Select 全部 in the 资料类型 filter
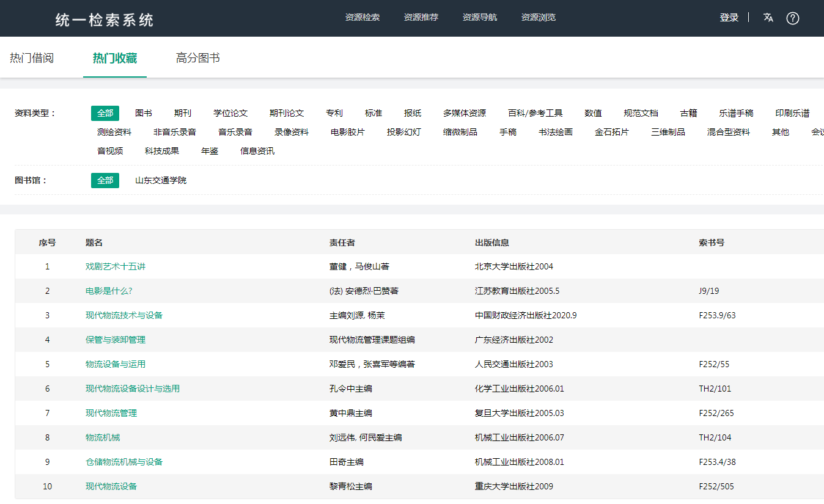The width and height of the screenshot is (824, 504). (x=105, y=113)
